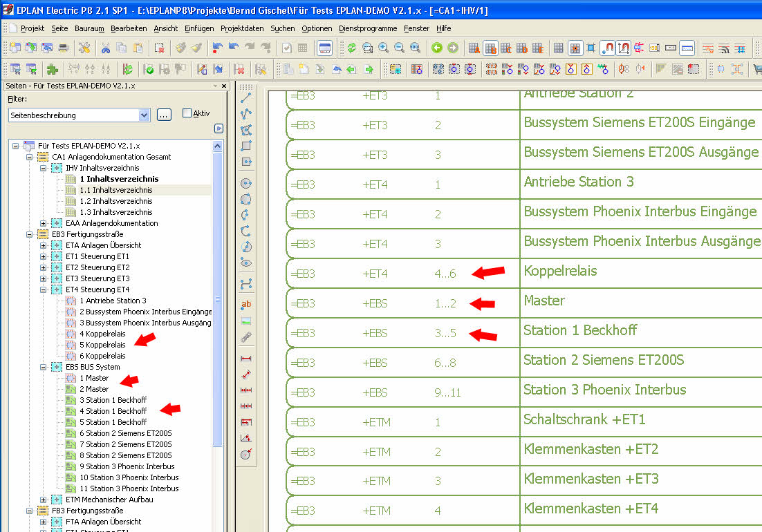Screen dimensions: 762x532
Task: Click the '...' filter settings button
Action: [x=165, y=115]
